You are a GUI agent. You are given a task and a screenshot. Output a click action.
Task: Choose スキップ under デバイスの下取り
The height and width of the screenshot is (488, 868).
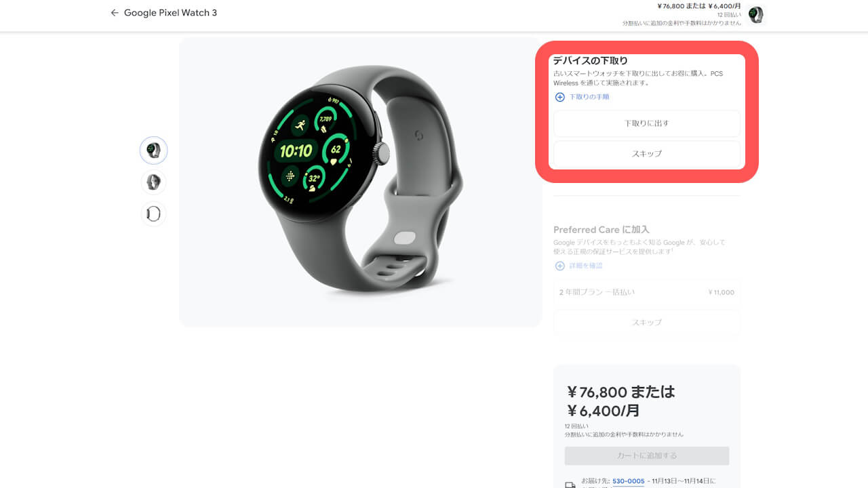tap(647, 154)
